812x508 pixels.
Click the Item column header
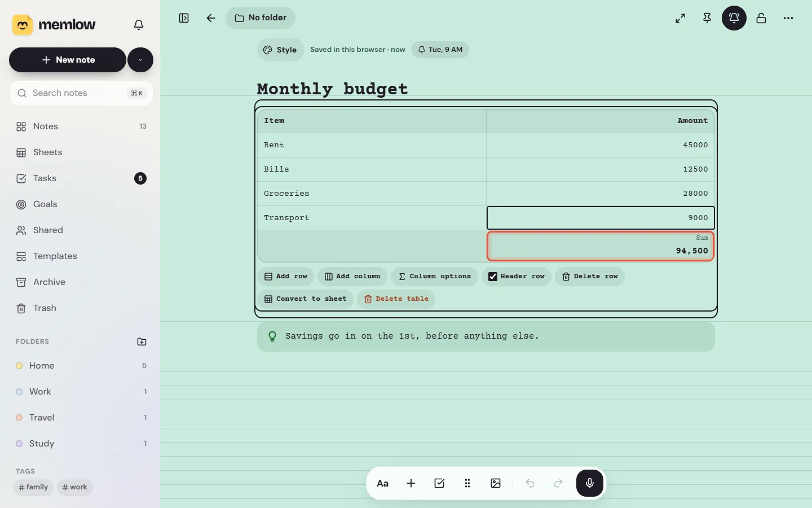pyautogui.click(x=372, y=121)
